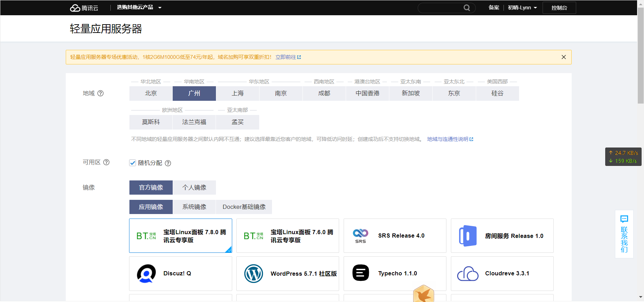The height and width of the screenshot is (302, 644).
Task: Select the 新加坡 region
Action: point(411,94)
